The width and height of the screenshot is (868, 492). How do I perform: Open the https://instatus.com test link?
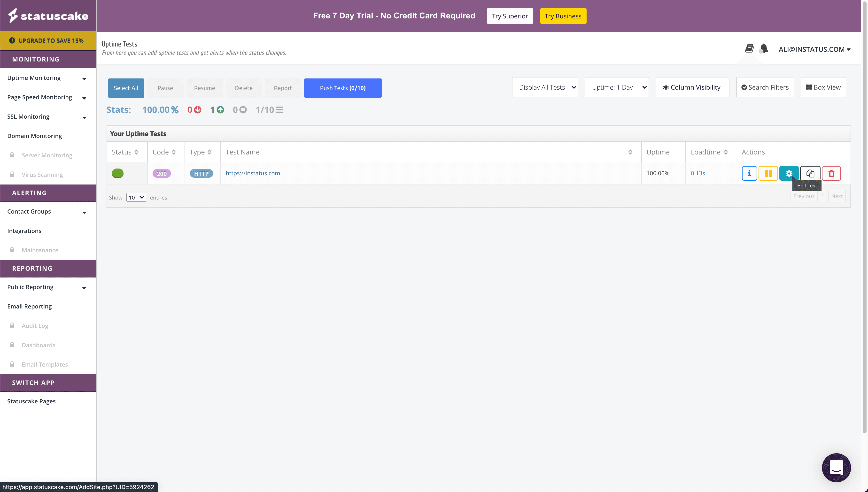tap(253, 173)
